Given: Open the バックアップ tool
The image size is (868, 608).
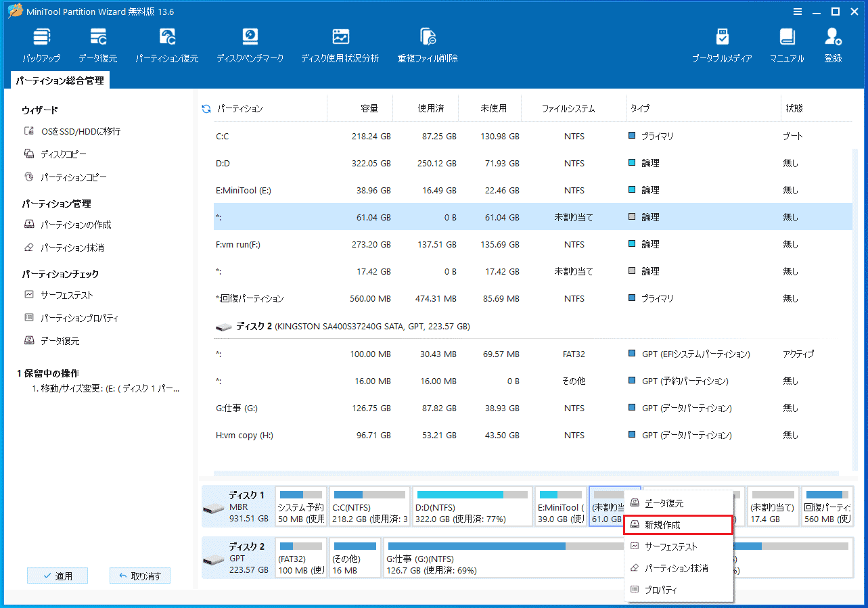Looking at the screenshot, I should point(41,45).
